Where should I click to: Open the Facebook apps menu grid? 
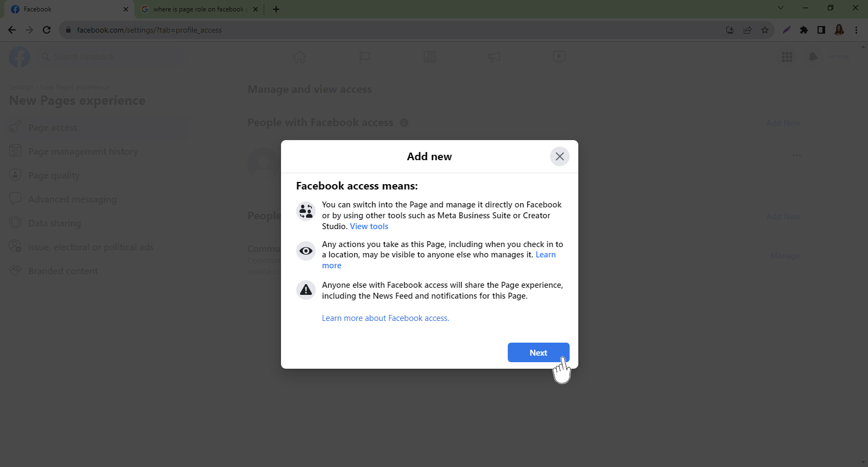[x=787, y=57]
